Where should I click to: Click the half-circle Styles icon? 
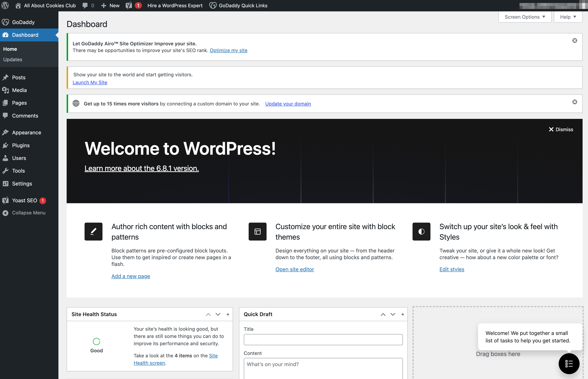point(421,232)
